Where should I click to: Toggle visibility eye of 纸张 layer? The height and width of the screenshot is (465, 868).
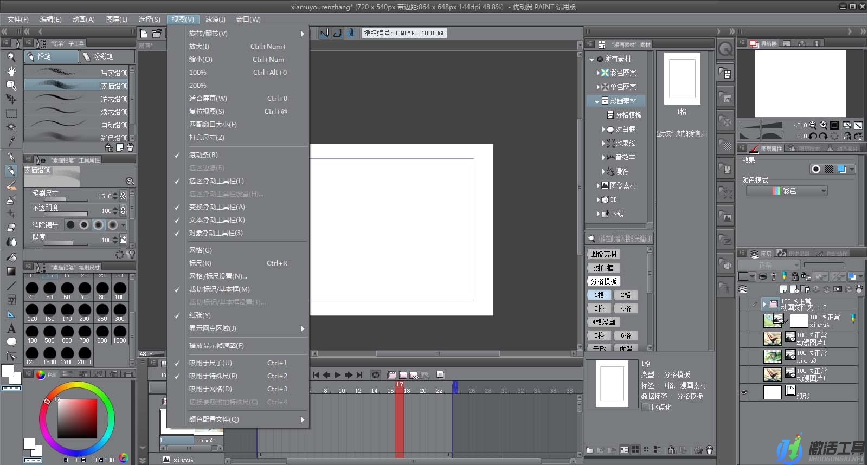(744, 392)
